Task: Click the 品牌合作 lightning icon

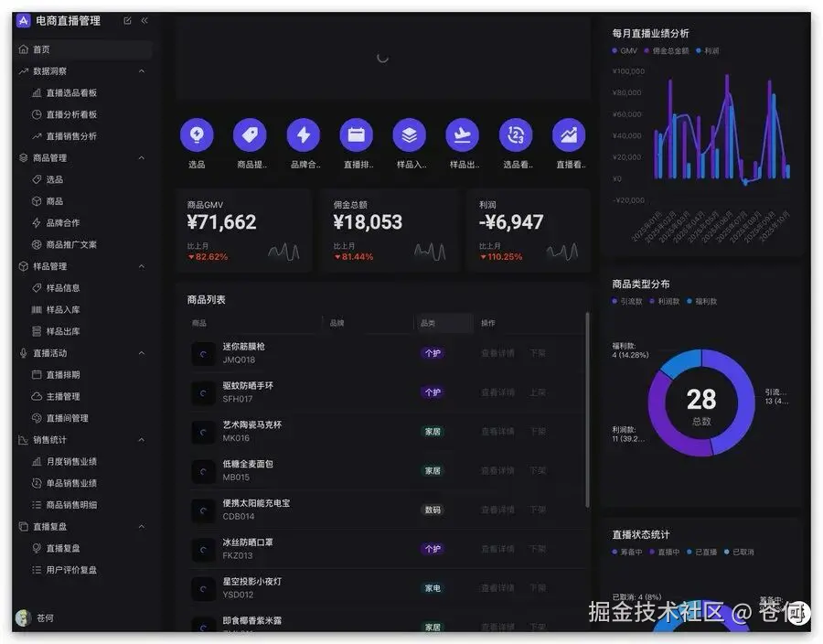Action: coord(303,134)
